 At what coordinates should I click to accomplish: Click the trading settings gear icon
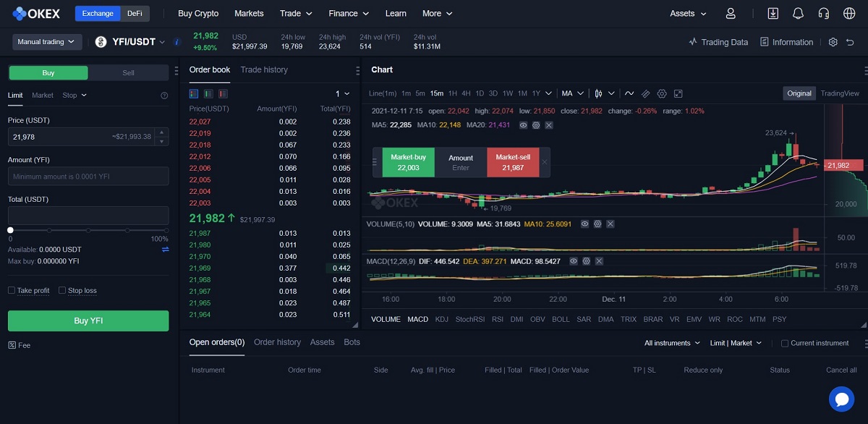click(833, 42)
